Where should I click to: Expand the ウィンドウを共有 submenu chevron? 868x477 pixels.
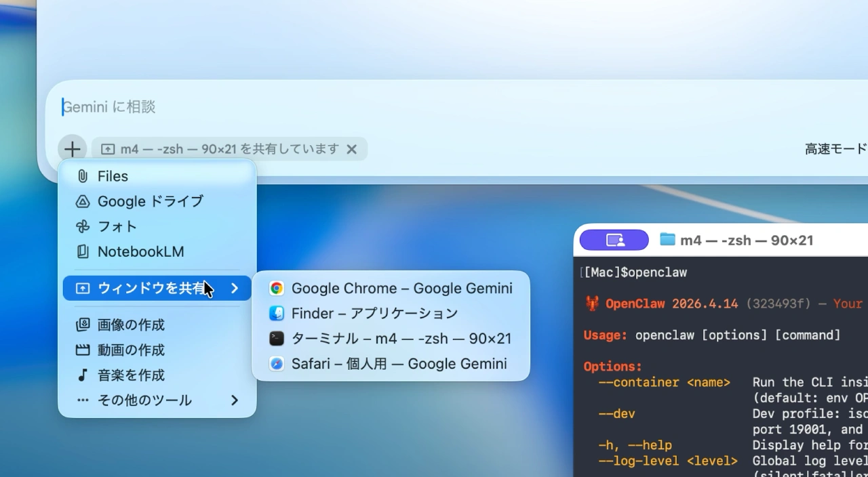tap(234, 287)
